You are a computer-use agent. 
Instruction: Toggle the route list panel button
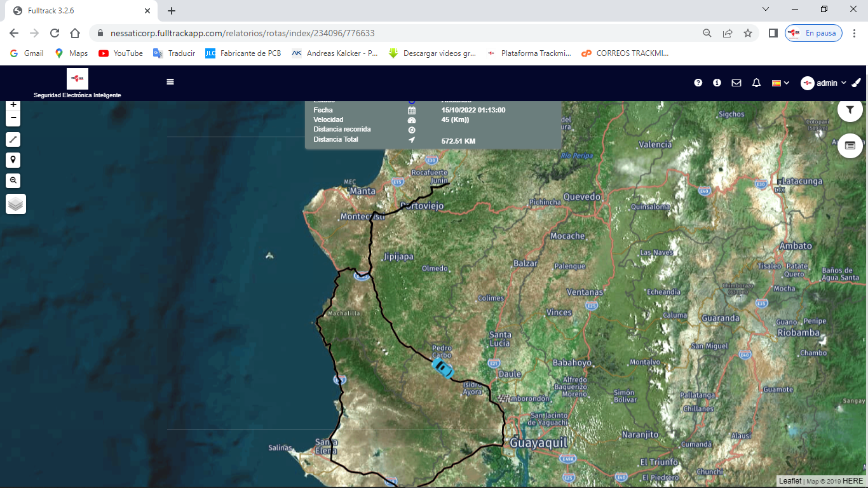(x=850, y=146)
